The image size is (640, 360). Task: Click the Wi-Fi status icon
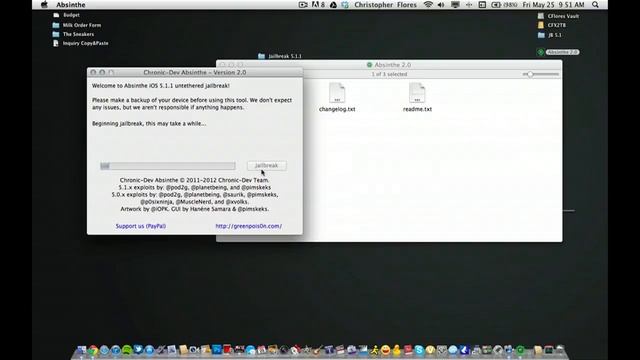click(x=428, y=5)
